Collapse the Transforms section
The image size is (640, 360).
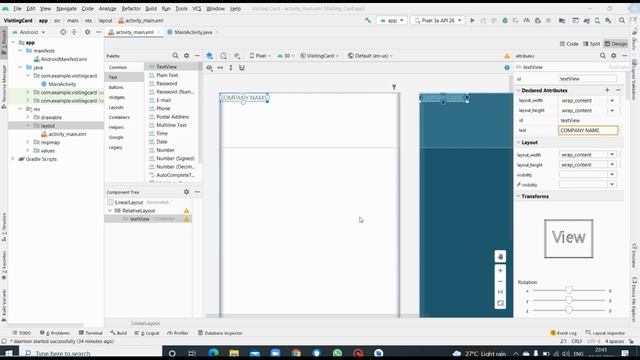(x=519, y=196)
